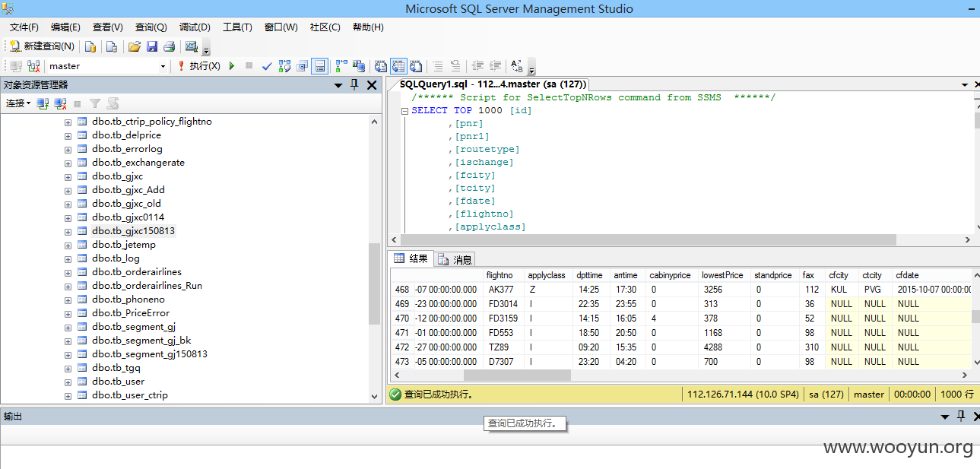Click the include client statistics icon
Viewport: 980px width, 469px height.
pos(359,66)
